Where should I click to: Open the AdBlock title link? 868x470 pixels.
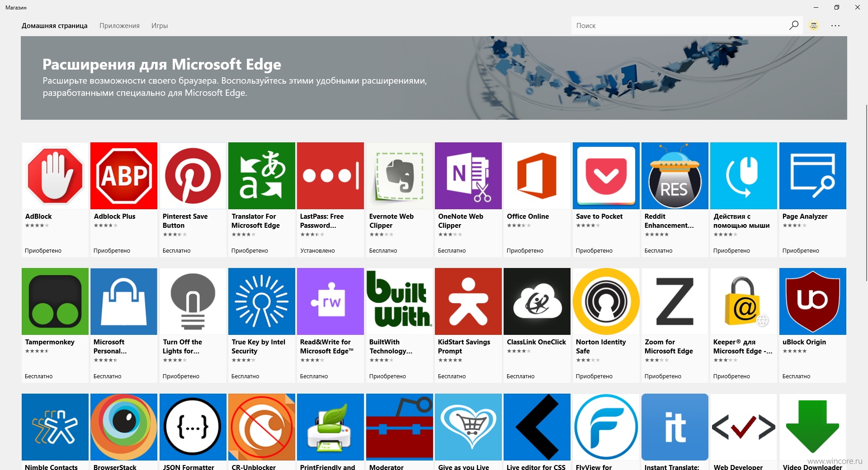pos(38,216)
